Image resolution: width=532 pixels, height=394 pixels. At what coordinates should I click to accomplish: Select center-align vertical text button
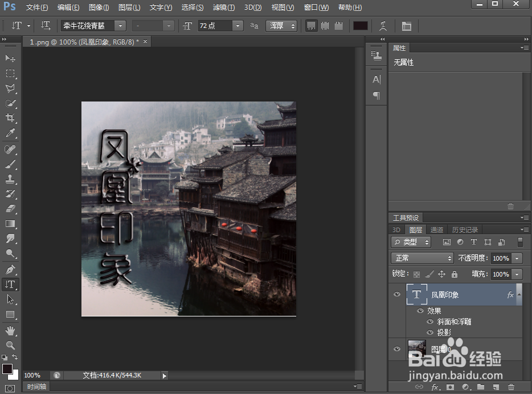pyautogui.click(x=325, y=26)
